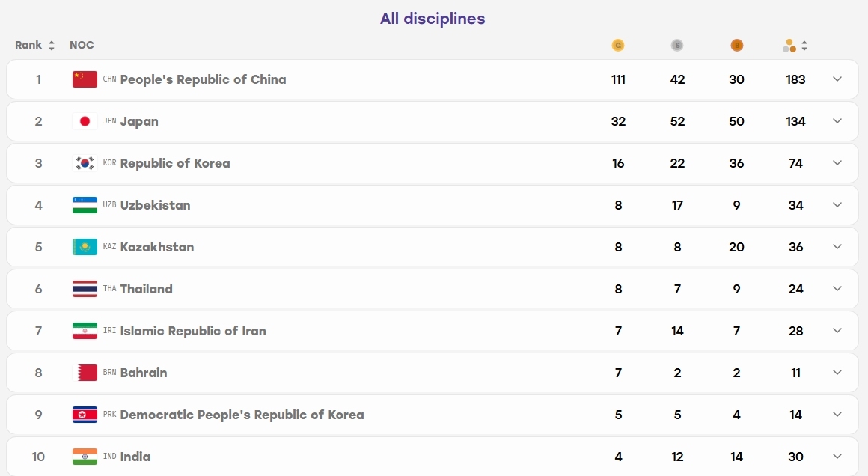Sort by total medals icon
Image resolution: width=868 pixels, height=476 pixels.
pyautogui.click(x=795, y=46)
